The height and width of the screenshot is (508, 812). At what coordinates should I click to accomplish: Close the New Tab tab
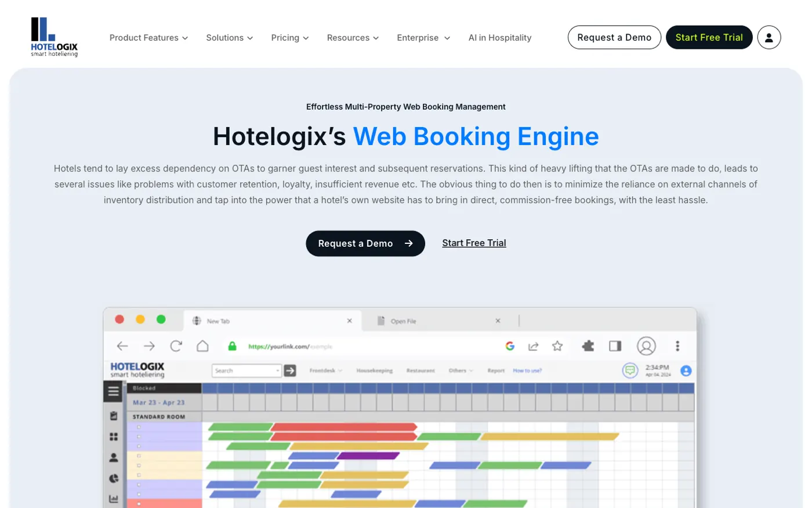coord(349,320)
